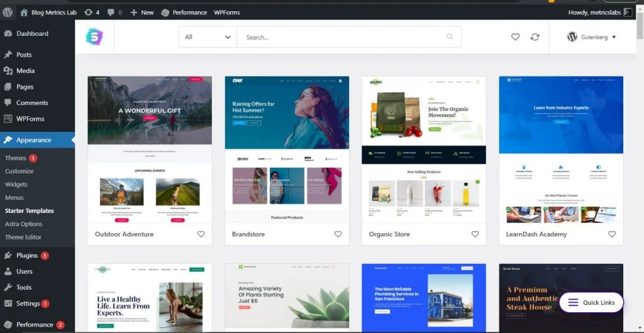Click WPForms icon in sidebar
The width and height of the screenshot is (644, 333).
coord(8,119)
